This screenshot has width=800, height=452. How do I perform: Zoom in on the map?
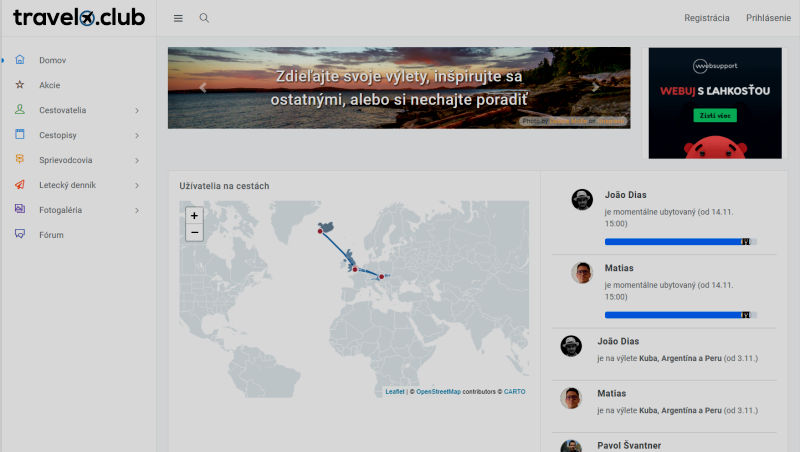tap(194, 216)
